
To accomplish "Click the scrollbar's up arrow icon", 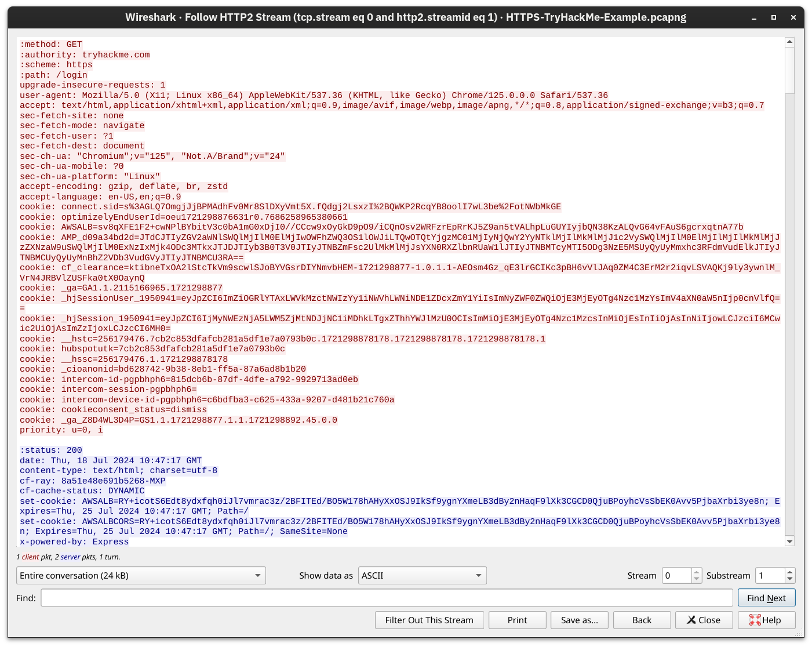I will [789, 41].
